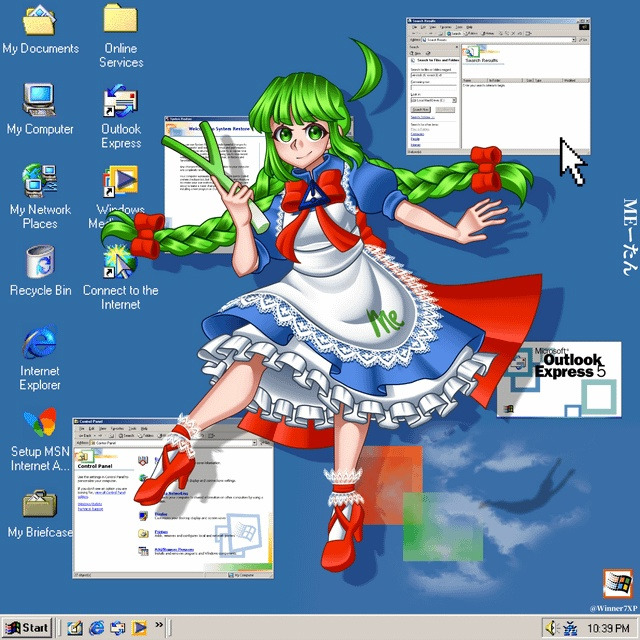The height and width of the screenshot is (640, 640).
Task: Click the 10:39 PM taskbar clock
Action: (x=608, y=628)
